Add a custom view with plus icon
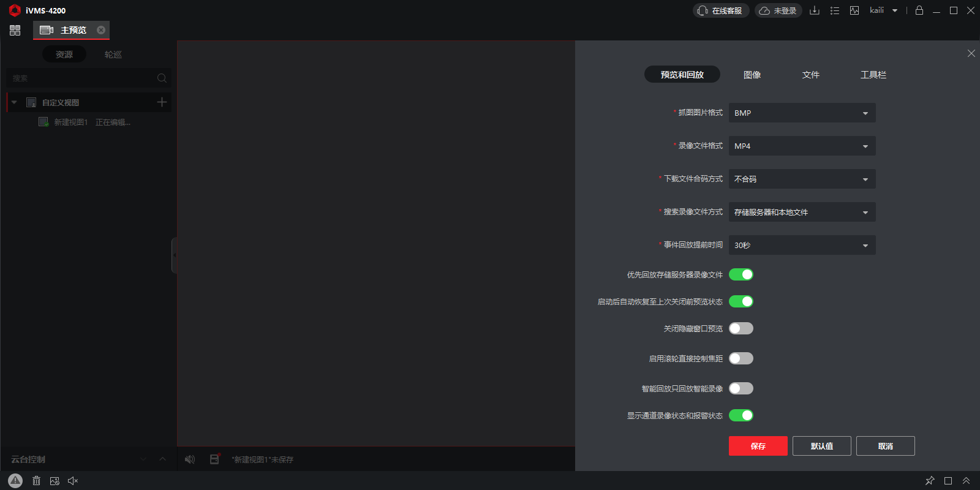 162,102
